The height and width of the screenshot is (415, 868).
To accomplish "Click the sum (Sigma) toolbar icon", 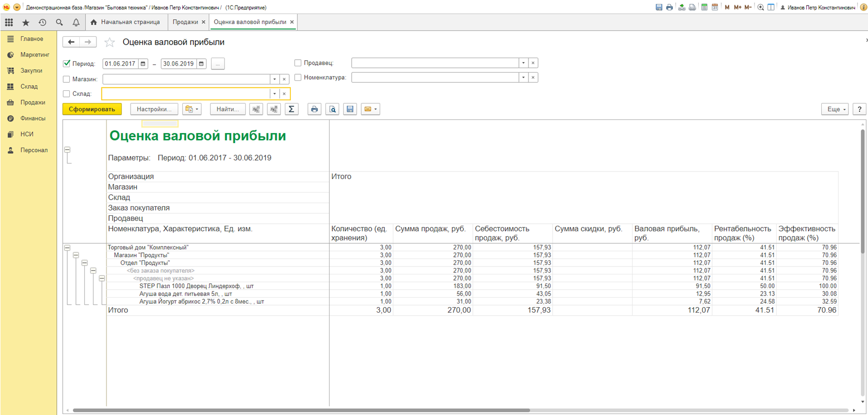I will click(x=291, y=109).
